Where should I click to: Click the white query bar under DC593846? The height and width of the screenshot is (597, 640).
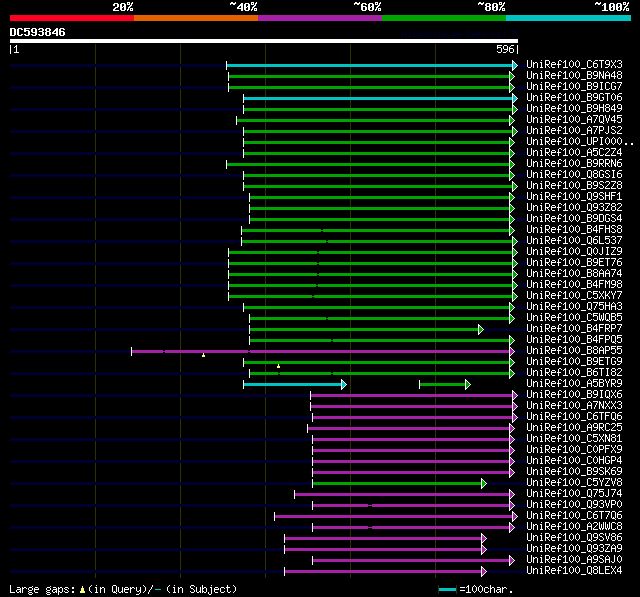pos(264,41)
